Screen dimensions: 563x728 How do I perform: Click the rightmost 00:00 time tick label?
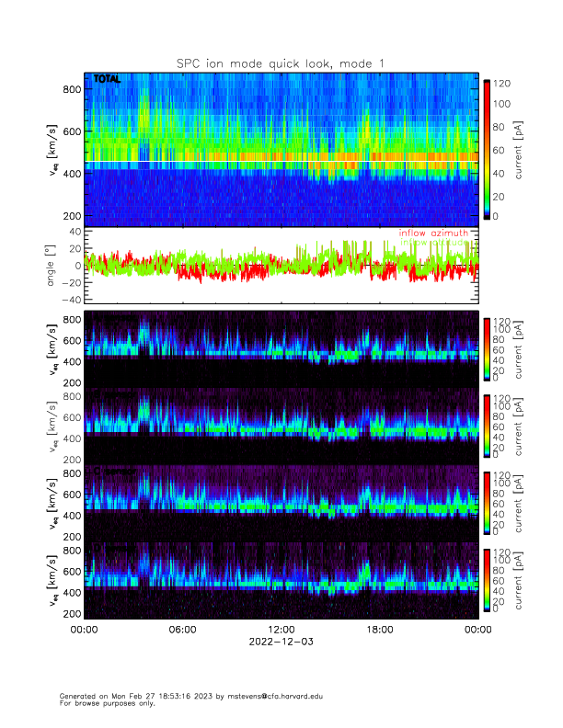(477, 630)
